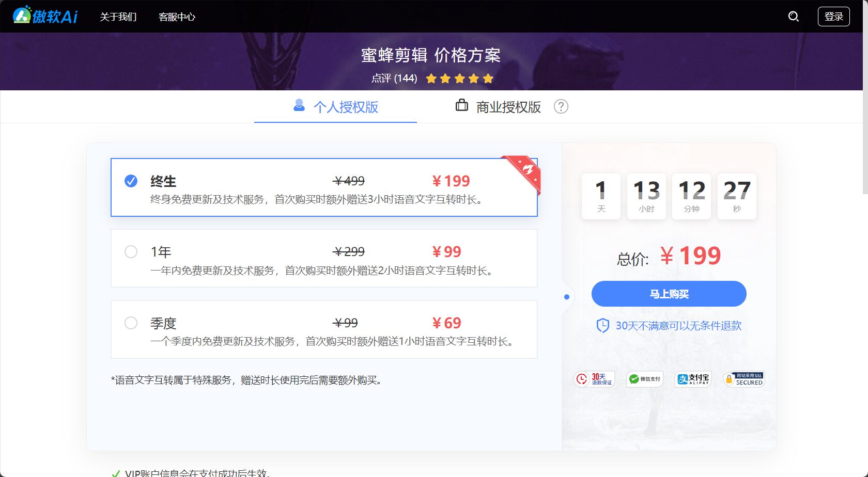
Task: Click the 支付宝 Alipay badge
Action: (693, 379)
